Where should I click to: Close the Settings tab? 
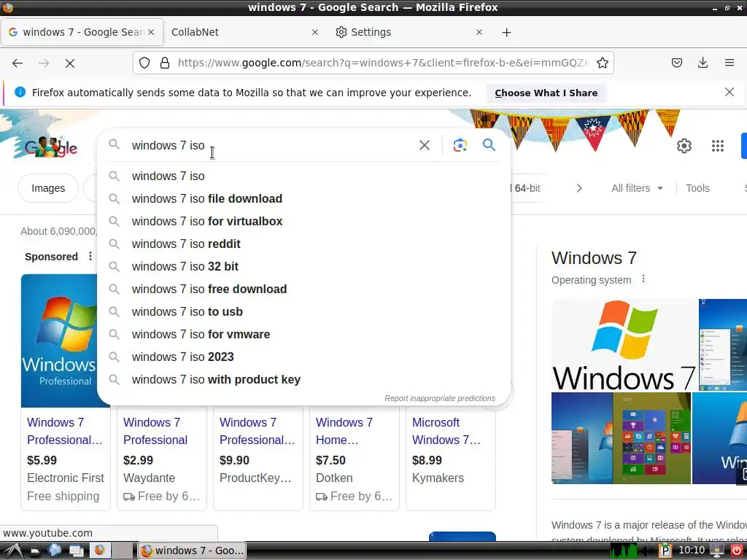(x=479, y=32)
